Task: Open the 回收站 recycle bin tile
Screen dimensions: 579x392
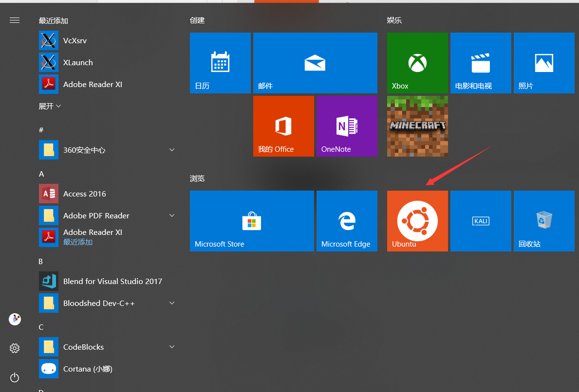Action: click(x=544, y=221)
